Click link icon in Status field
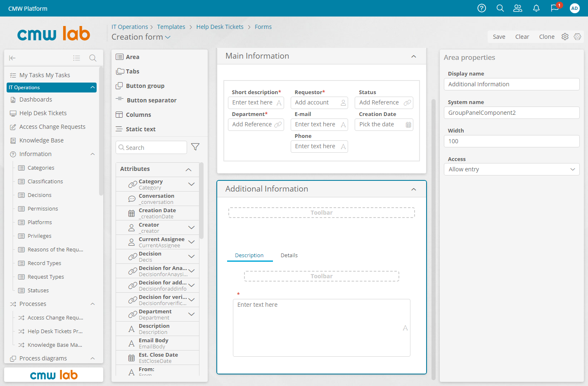The image size is (588, 386). 408,103
